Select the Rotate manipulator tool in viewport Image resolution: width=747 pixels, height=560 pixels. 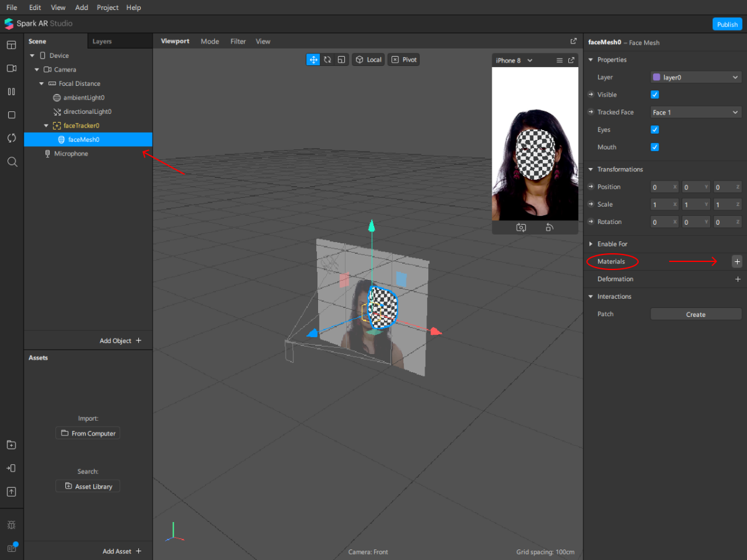(327, 60)
